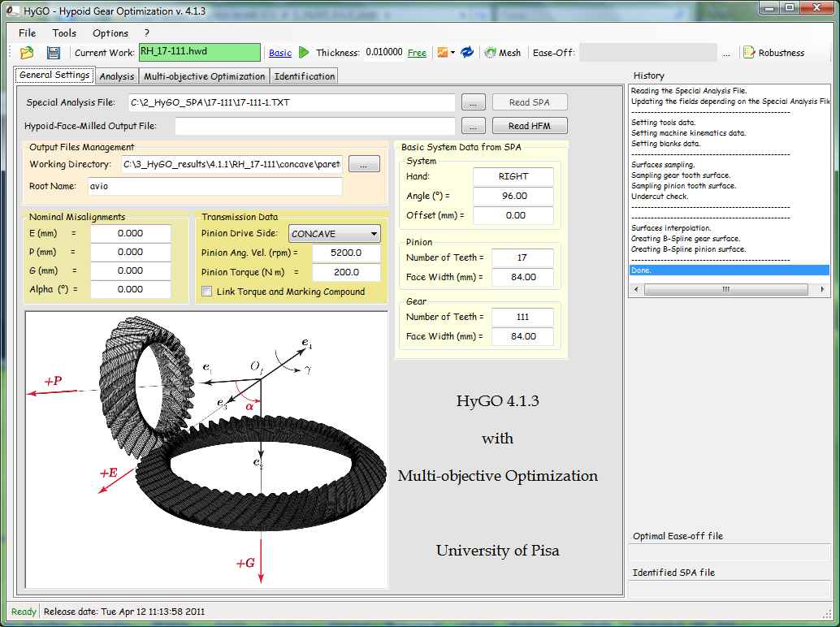Open the Options menu

pyautogui.click(x=110, y=32)
